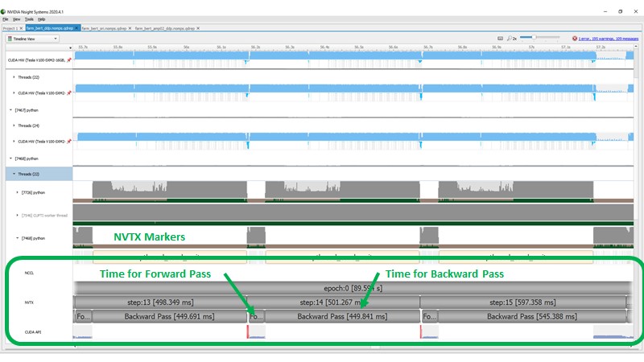This screenshot has width=644, height=362.
Task: Expand the Threads (22) row near top
Action: (x=14, y=77)
